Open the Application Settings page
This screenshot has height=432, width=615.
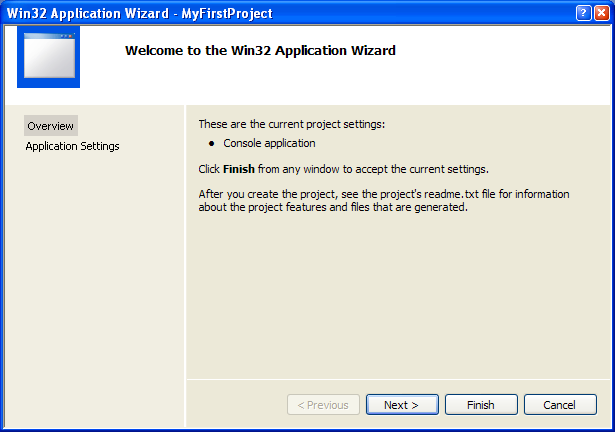[x=73, y=146]
